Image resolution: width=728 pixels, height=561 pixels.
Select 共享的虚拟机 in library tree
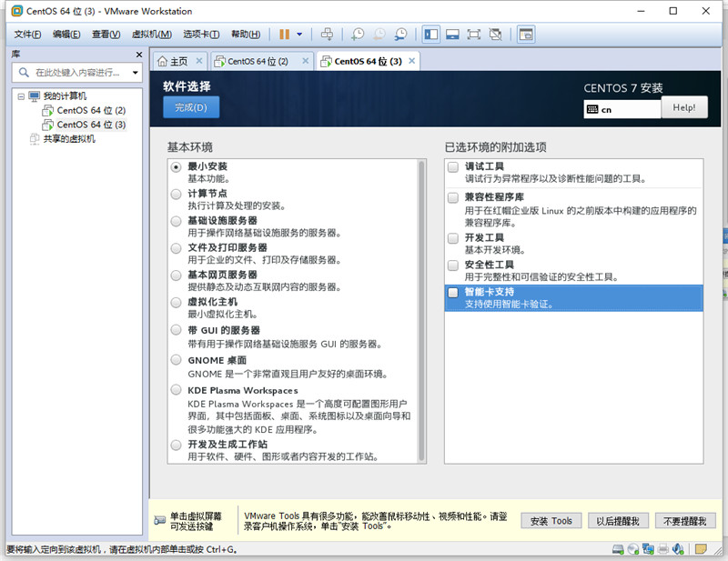tap(63, 139)
